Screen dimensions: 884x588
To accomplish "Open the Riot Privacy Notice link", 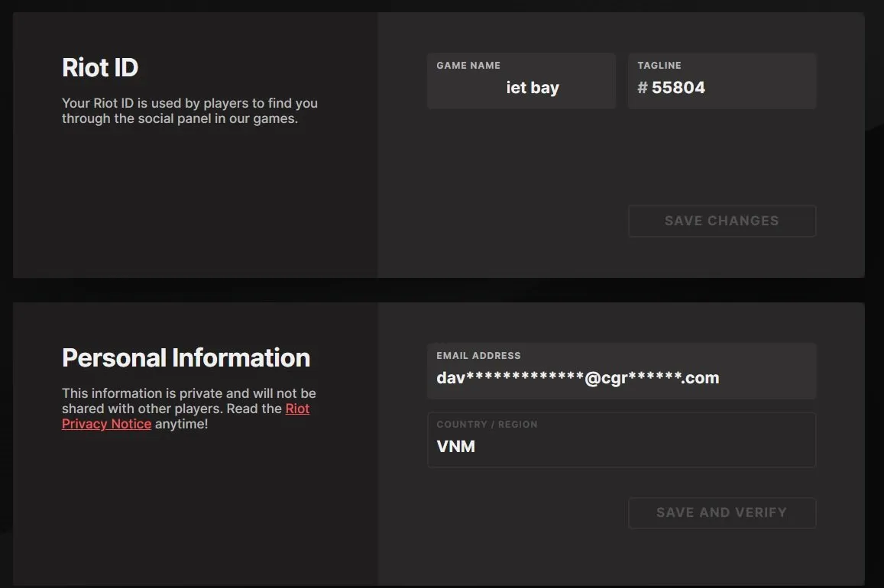I will click(x=186, y=416).
